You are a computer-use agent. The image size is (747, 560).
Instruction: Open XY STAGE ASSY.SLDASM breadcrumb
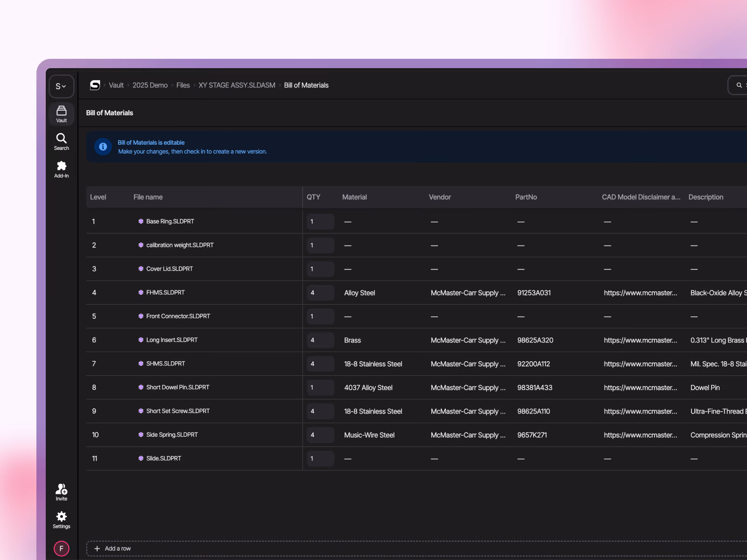pyautogui.click(x=237, y=85)
